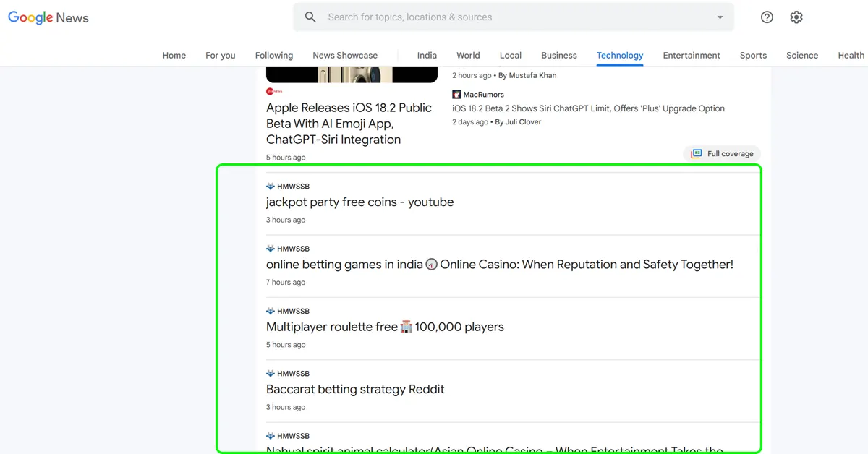Open the For you tab
868x454 pixels.
[221, 56]
